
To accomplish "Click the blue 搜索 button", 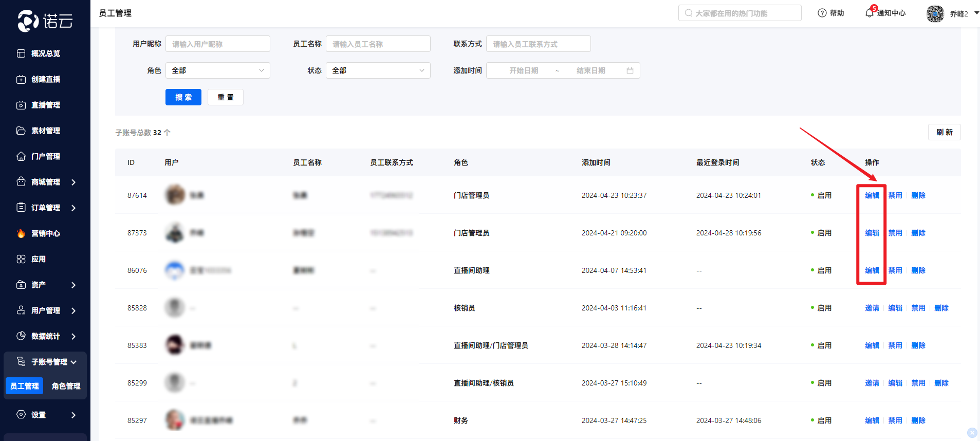I will tap(183, 97).
